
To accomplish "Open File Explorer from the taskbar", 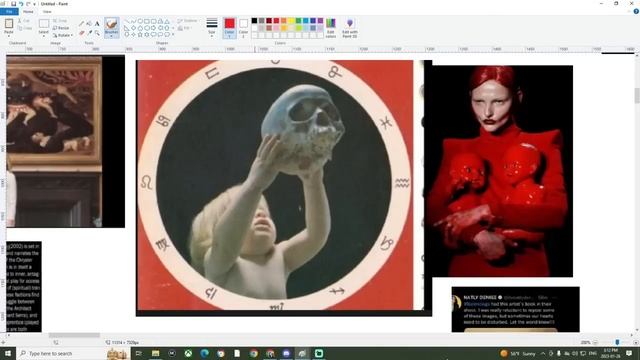I will (156, 353).
